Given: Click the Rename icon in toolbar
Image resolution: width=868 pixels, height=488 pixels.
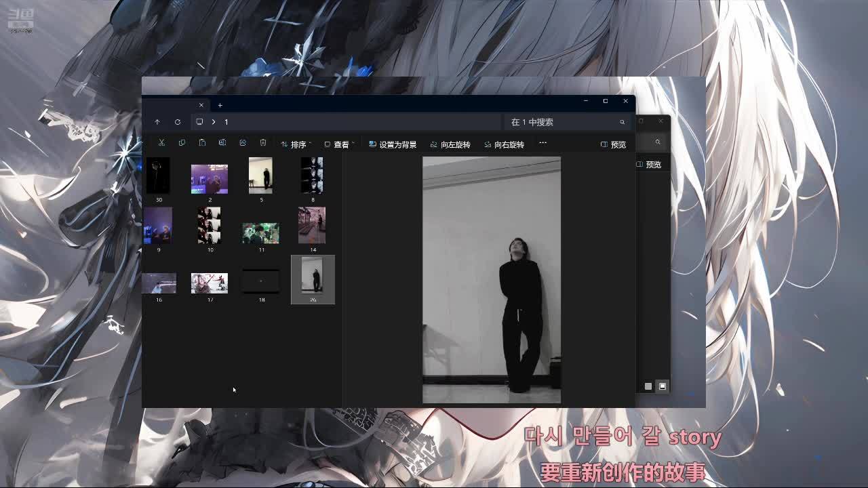Looking at the screenshot, I should [222, 143].
